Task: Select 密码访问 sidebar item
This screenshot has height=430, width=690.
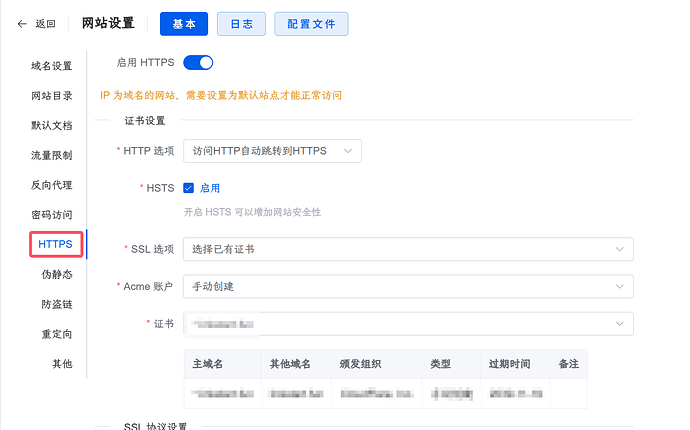Action: click(x=51, y=215)
